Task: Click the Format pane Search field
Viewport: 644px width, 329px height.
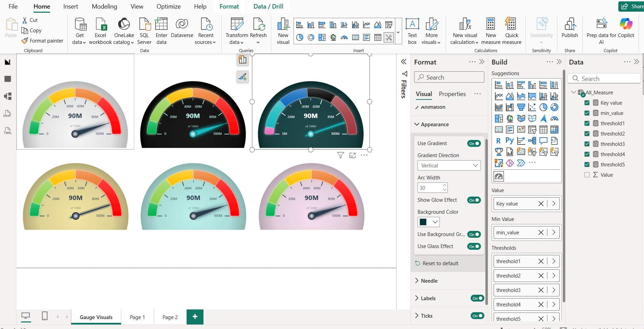Action: coord(449,78)
